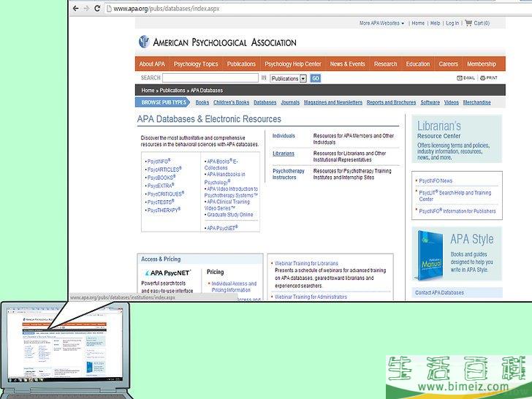Open the PsycCRITIQUES link

pyautogui.click(x=166, y=194)
